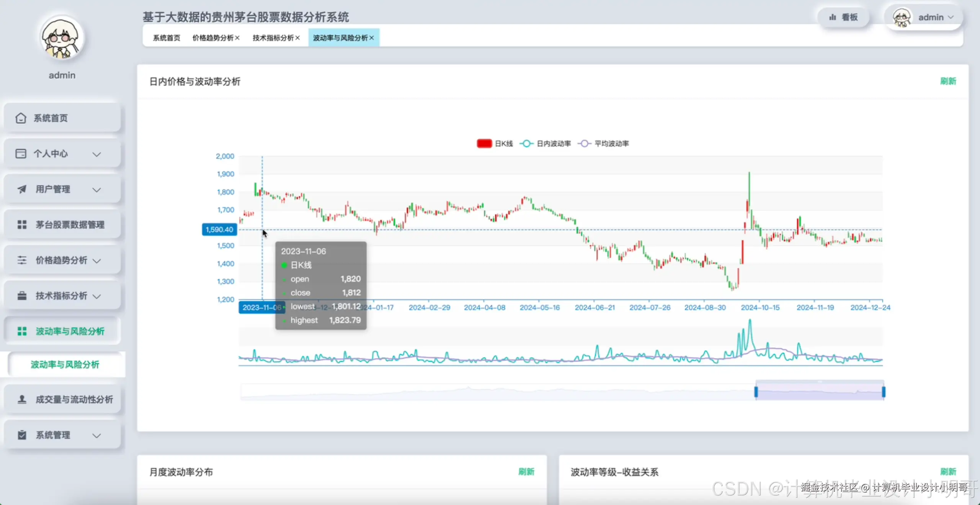Click the bar chart icon in 看板 button
The height and width of the screenshot is (505, 980).
[x=832, y=17]
